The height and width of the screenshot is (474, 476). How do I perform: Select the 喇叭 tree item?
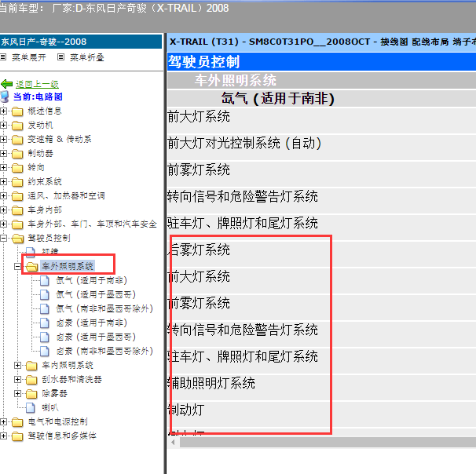(50, 407)
